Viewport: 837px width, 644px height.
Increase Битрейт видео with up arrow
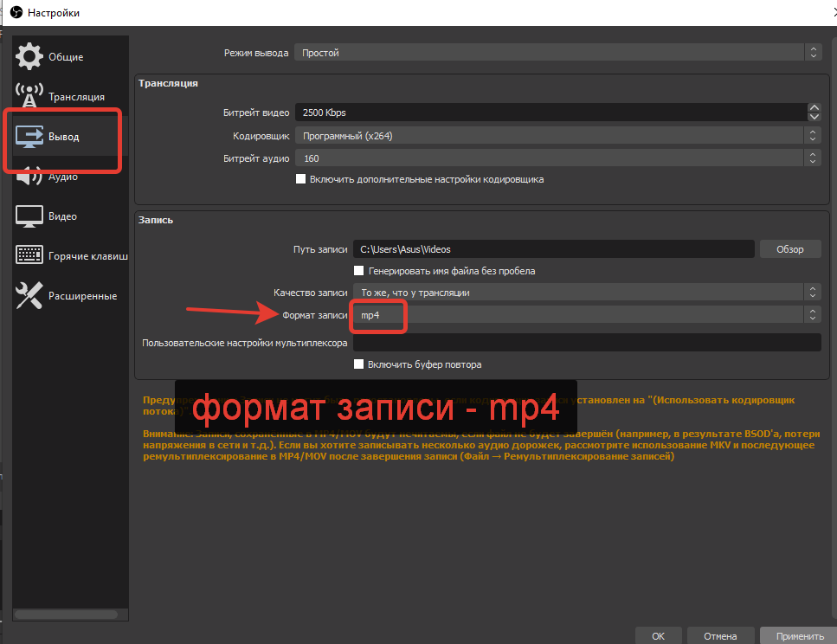click(x=814, y=108)
